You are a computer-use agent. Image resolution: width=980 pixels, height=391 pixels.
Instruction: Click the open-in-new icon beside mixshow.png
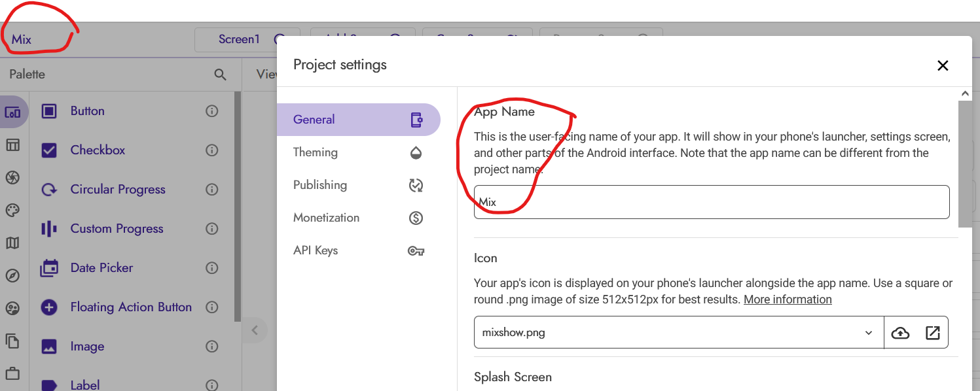click(x=933, y=333)
